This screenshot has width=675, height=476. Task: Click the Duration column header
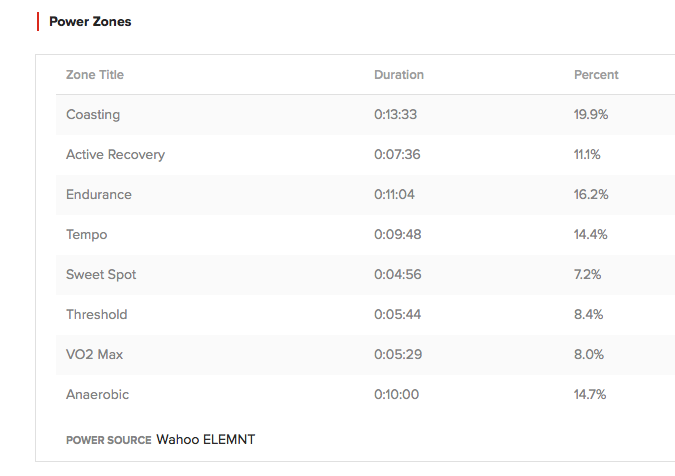click(x=399, y=75)
